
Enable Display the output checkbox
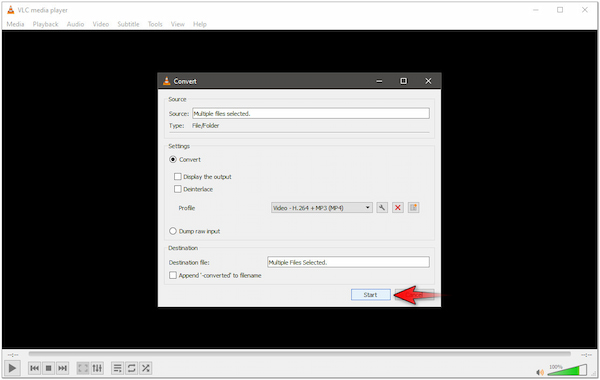click(x=178, y=176)
